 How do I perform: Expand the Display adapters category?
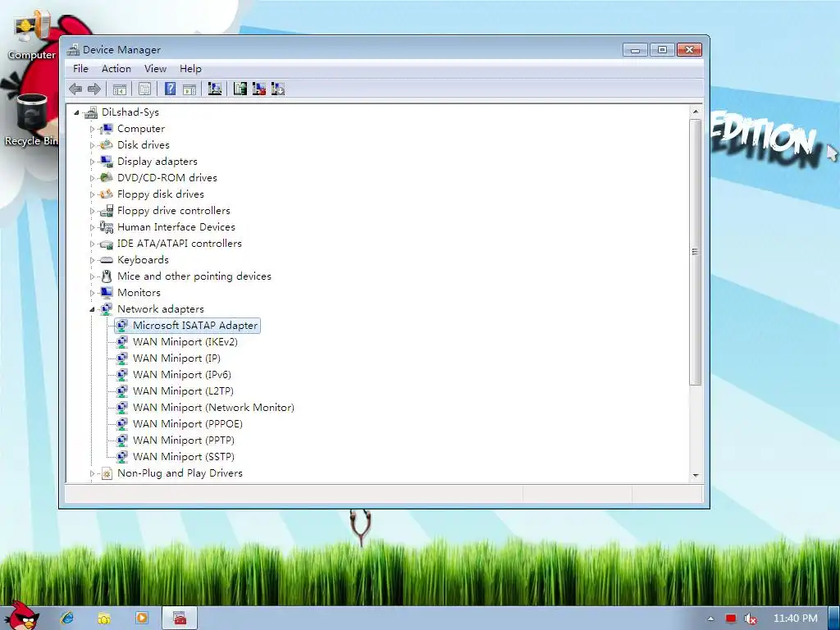92,162
